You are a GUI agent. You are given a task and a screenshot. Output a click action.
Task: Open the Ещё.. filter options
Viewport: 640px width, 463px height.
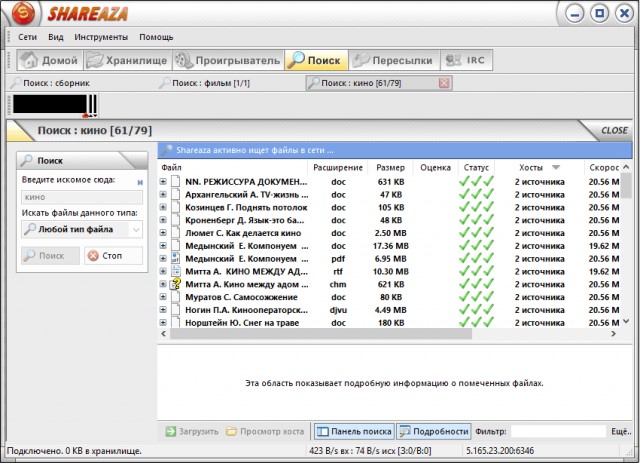(x=621, y=432)
